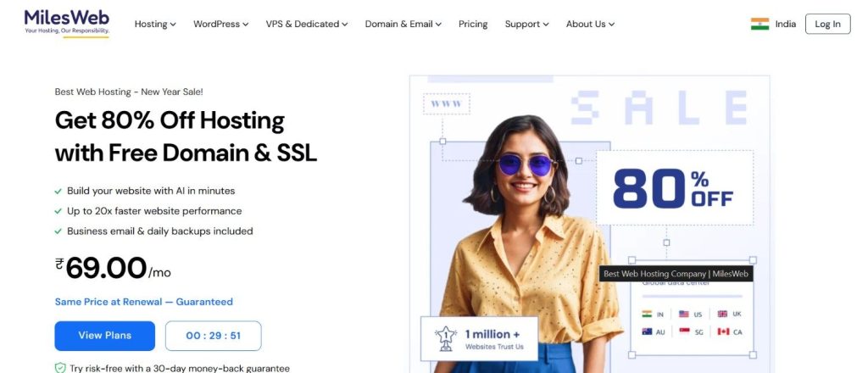Open the Support menu
This screenshot has width=868, height=373.
pos(526,24)
